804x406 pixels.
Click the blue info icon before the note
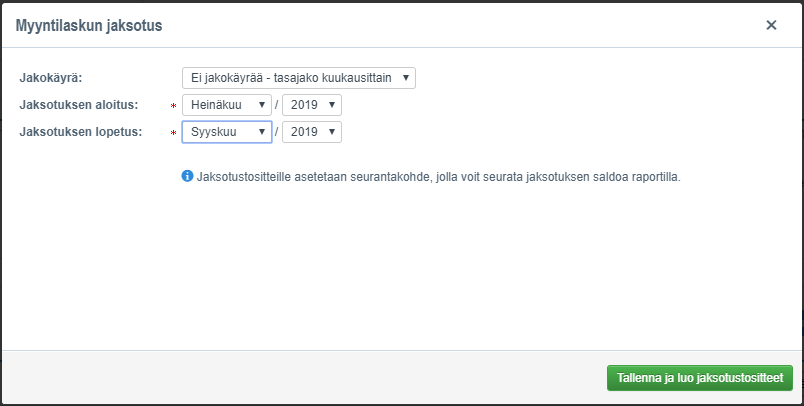(x=187, y=177)
